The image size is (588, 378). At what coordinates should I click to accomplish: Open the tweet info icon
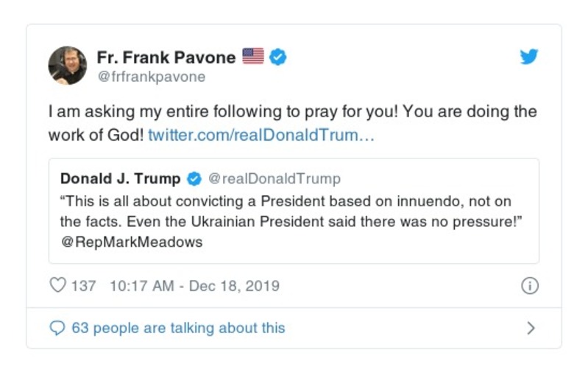(x=529, y=286)
